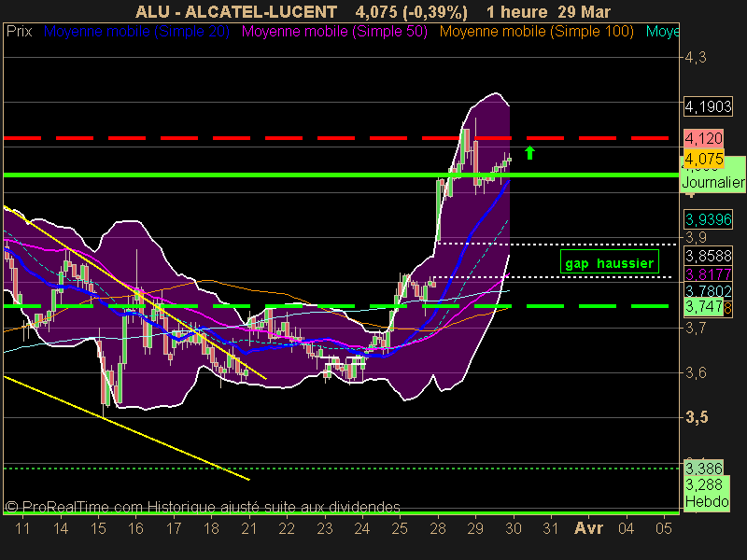The width and height of the screenshot is (747, 560).
Task: Click the green 3,747 value label
Action: pyautogui.click(x=704, y=306)
